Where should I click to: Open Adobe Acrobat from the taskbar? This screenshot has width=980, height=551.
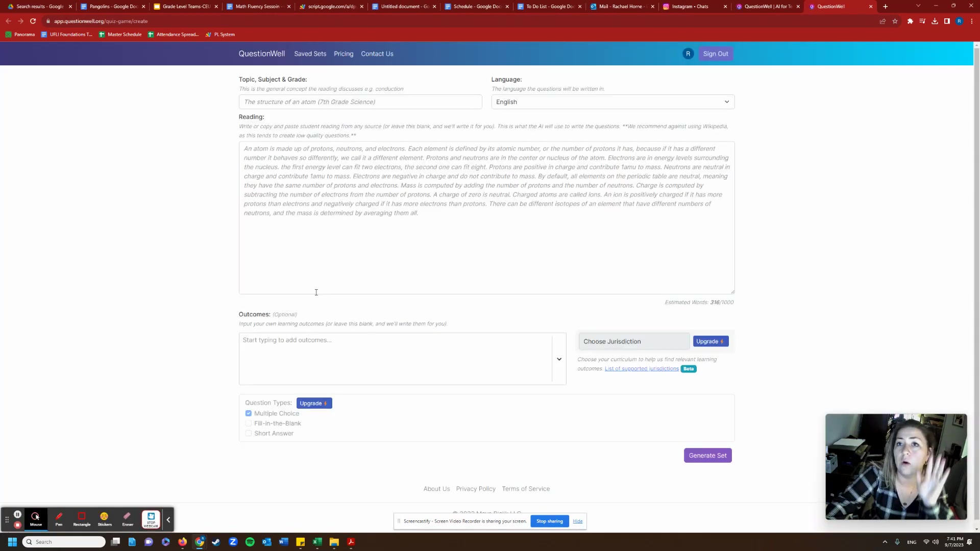[351, 542]
